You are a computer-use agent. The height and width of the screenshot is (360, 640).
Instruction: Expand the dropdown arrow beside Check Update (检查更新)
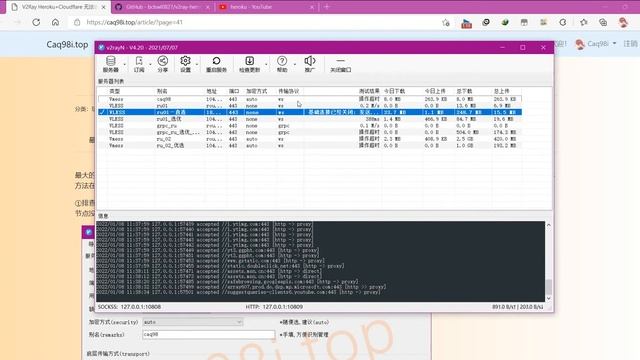coord(266,64)
